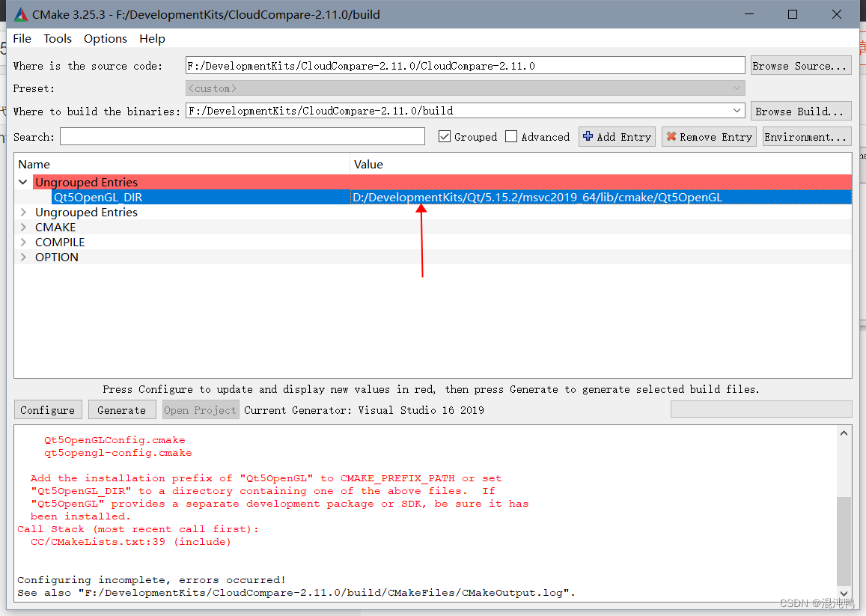Click the COMPILE group label
Screen dimensions: 866x616
click(x=60, y=242)
